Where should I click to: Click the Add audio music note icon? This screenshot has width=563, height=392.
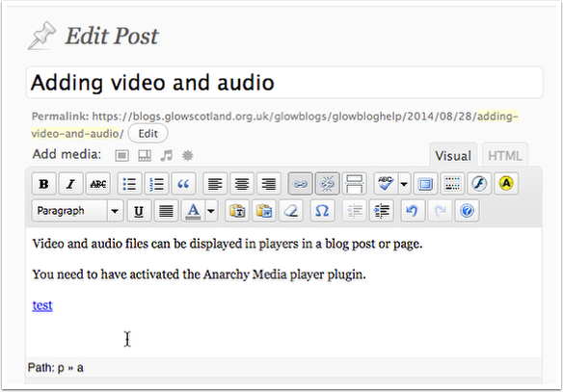167,155
